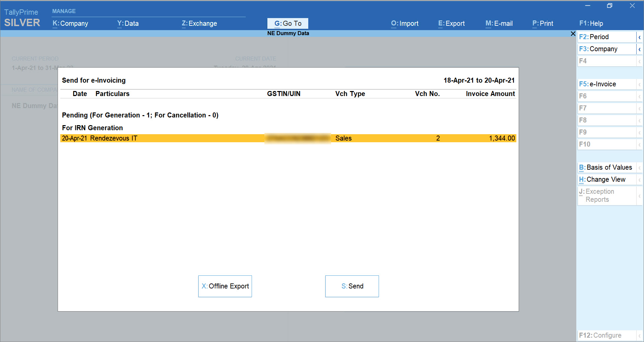Expand chevron next to F2: Period
This screenshot has width=644, height=342.
[x=639, y=37]
